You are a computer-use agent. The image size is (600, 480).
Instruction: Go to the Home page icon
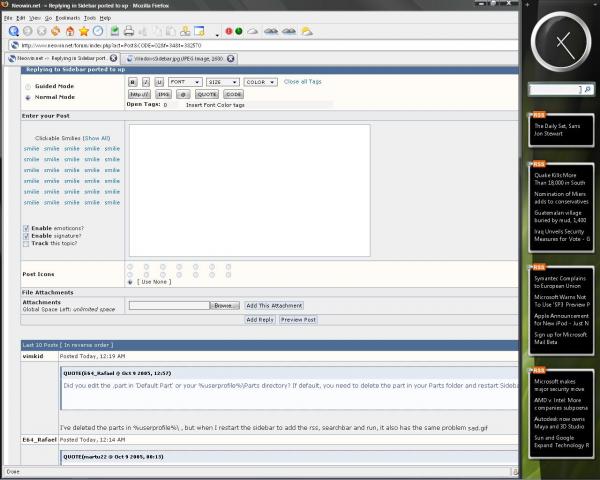[x=70, y=31]
